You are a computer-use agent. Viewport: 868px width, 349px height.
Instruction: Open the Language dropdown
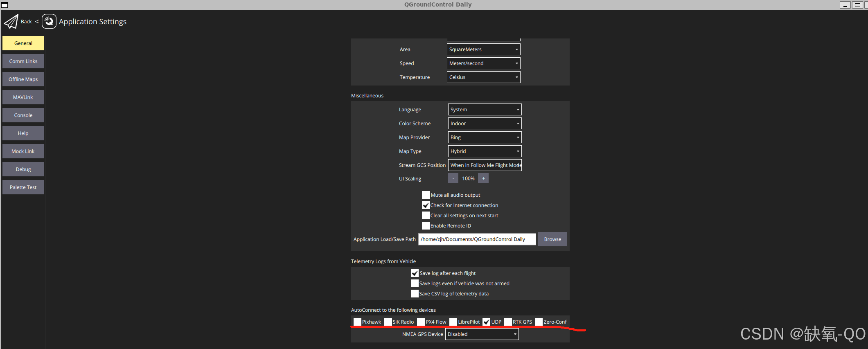485,110
